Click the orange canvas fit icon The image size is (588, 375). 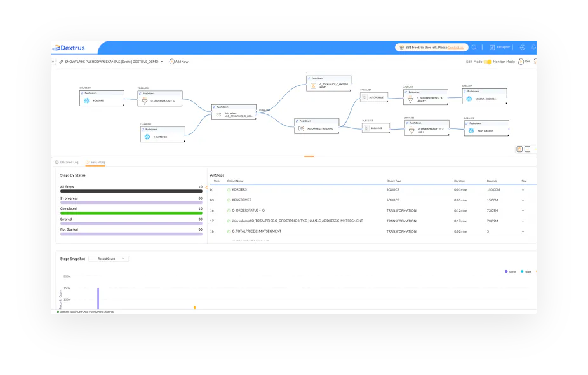519,149
